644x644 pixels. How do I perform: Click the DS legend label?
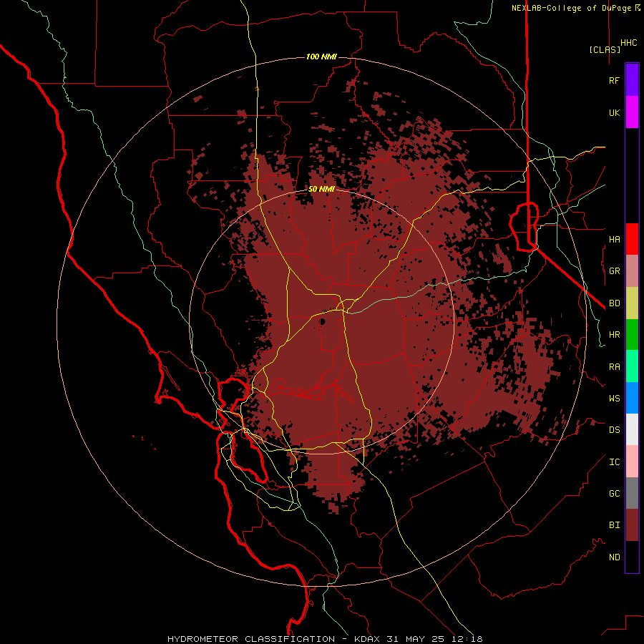(x=614, y=430)
